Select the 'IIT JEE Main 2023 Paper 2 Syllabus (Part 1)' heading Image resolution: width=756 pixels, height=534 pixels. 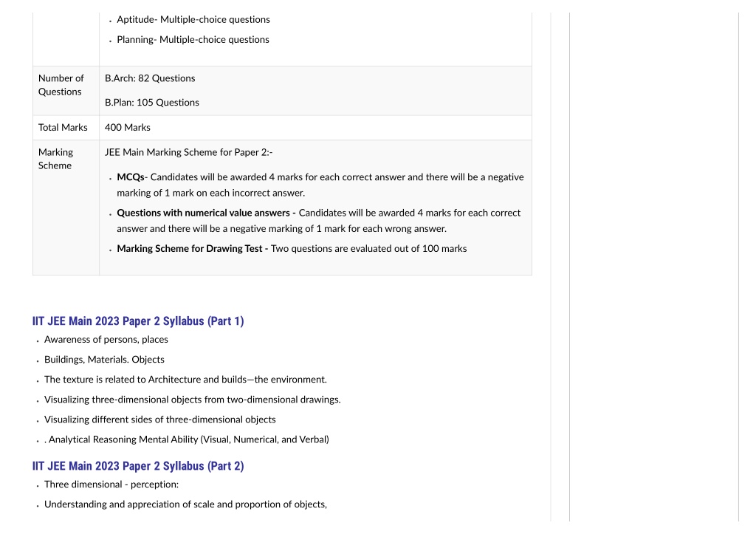click(x=138, y=321)
